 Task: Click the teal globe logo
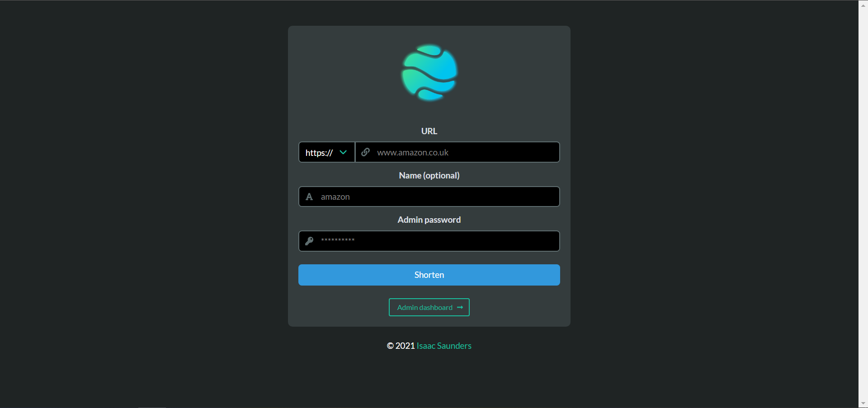[429, 72]
